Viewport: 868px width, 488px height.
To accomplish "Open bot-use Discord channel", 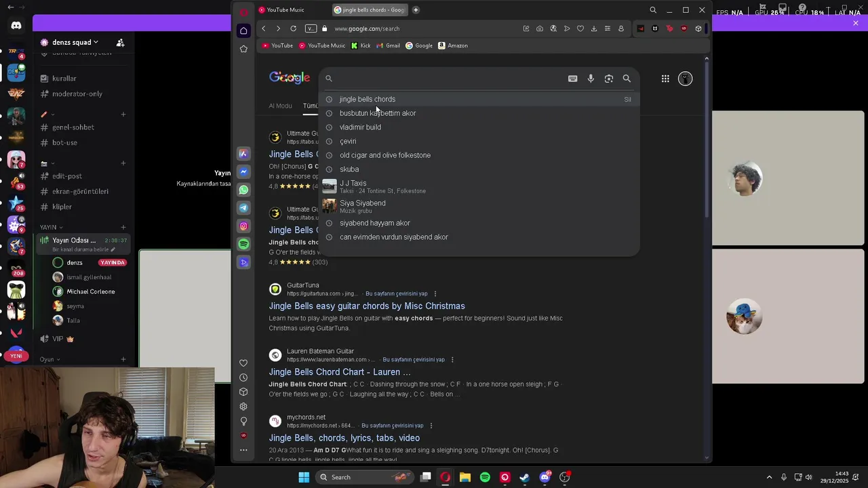I will [x=64, y=142].
